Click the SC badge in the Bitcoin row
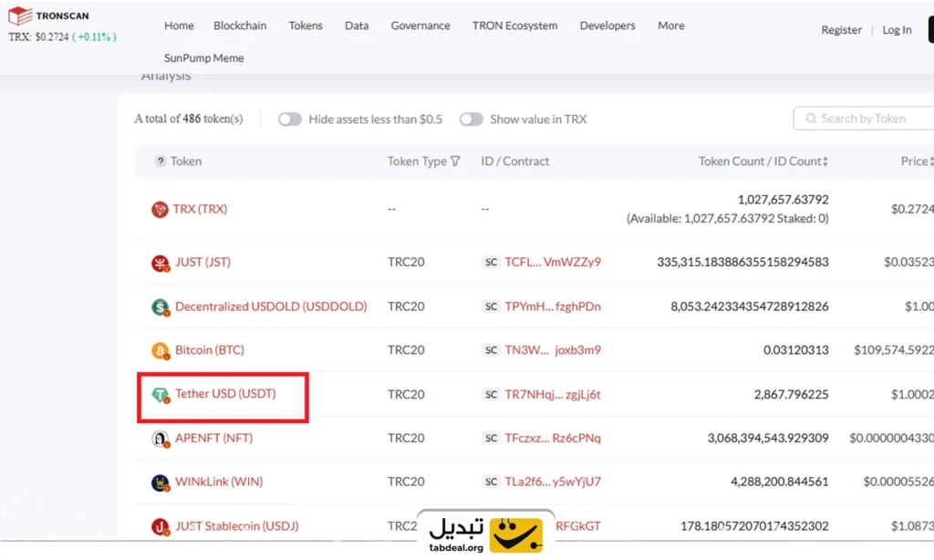The width and height of the screenshot is (934, 560). click(x=491, y=349)
